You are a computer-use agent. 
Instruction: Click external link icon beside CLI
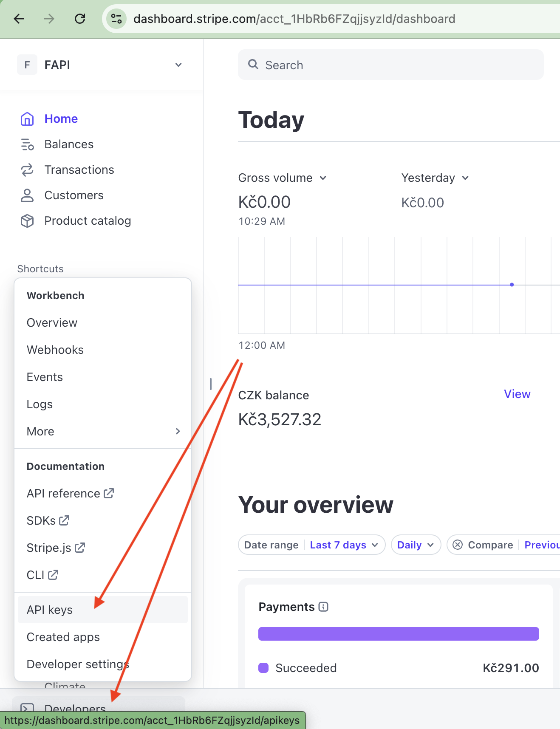point(53,575)
